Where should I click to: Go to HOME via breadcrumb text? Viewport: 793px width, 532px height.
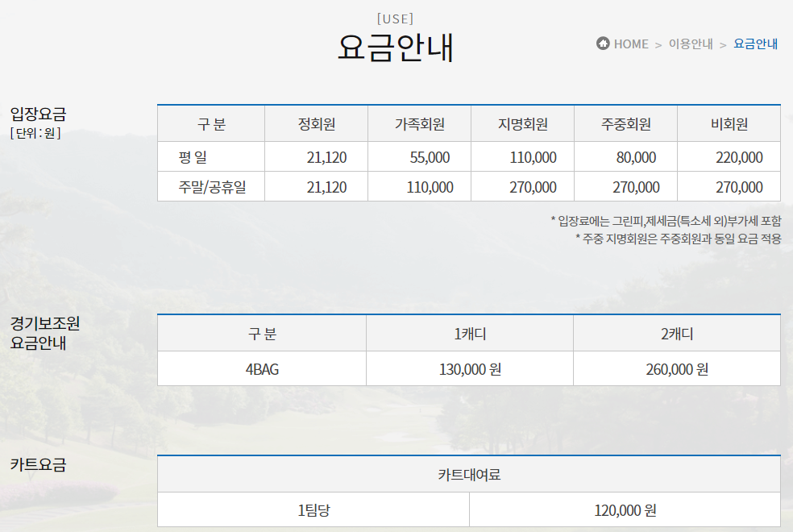631,44
